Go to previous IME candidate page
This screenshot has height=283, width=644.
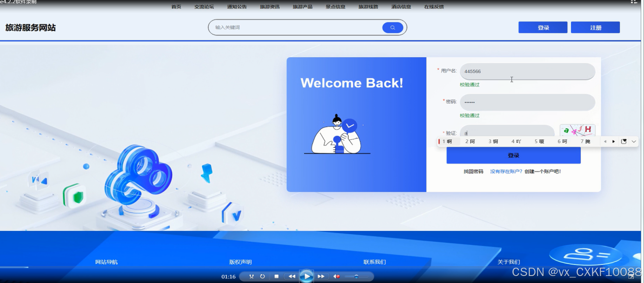coord(605,141)
